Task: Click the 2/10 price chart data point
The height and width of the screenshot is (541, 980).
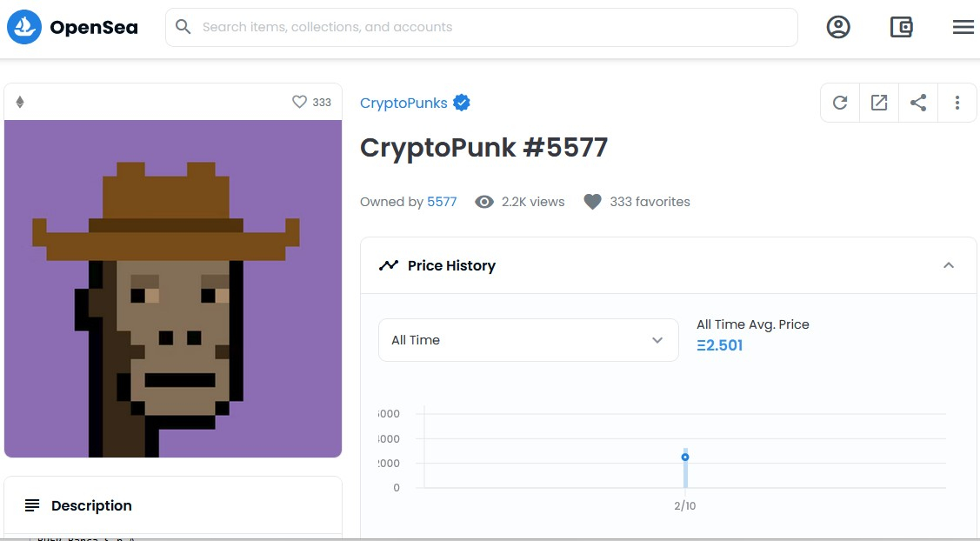Action: pos(685,457)
